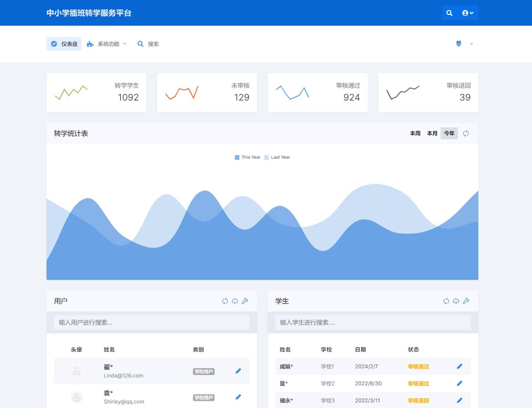Expand the 系统功能 menu
Image resolution: width=532 pixels, height=408 pixels.
pos(107,44)
